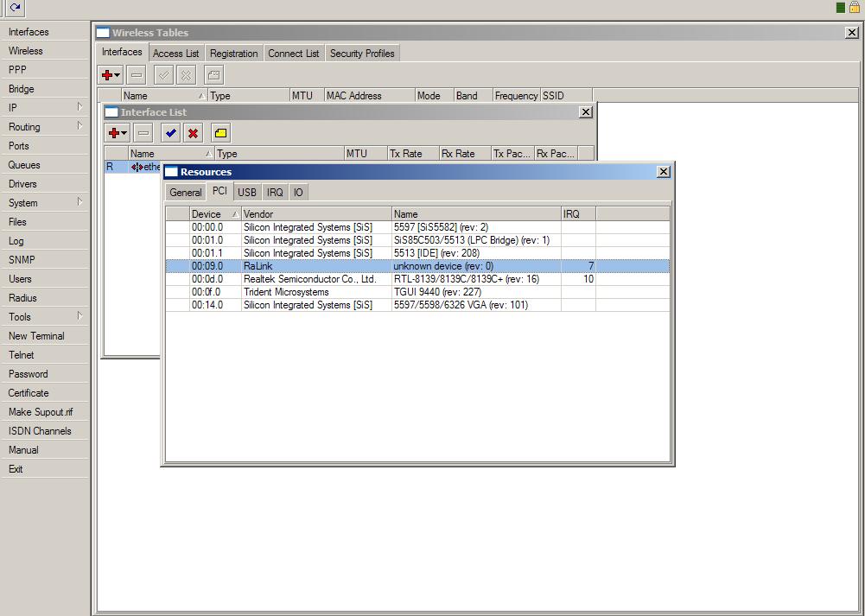The height and width of the screenshot is (616, 865).
Task: Click the red cross disable button in Interface List
Action: click(193, 133)
